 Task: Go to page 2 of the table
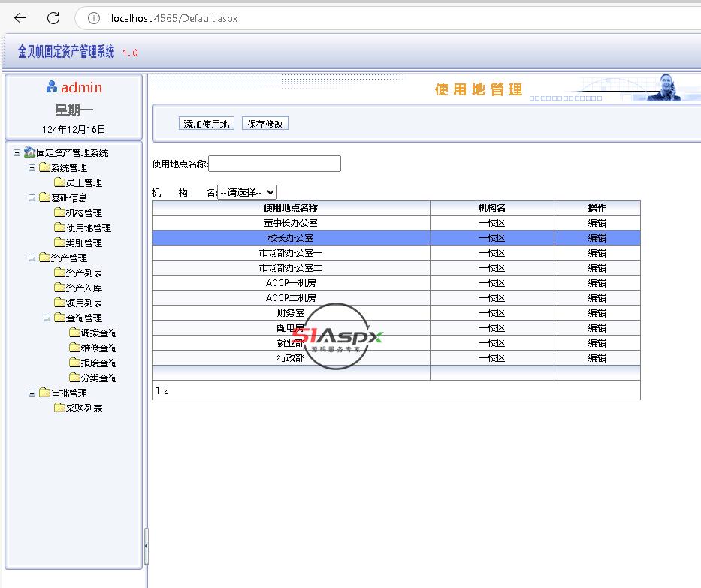click(166, 390)
